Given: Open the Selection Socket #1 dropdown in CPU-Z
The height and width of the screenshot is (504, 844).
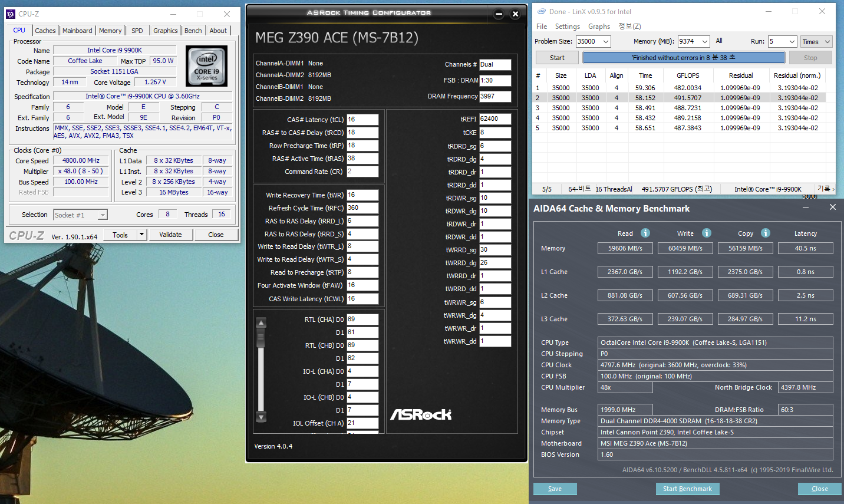Looking at the screenshot, I should tap(103, 215).
